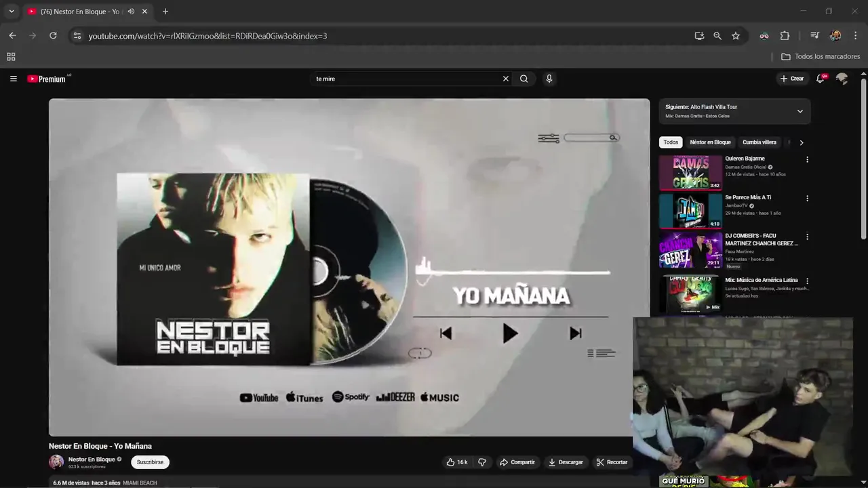Viewport: 868px width, 488px height.
Task: Download the video with Descargar
Action: click(x=566, y=462)
